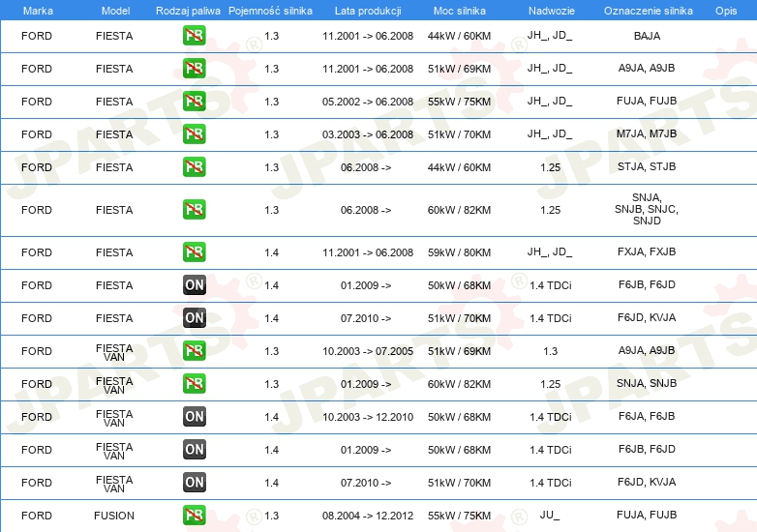Viewport: 757px width, 532px height.
Task: Click the 05.2002 -> 06.2008 production years cell
Action: [368, 102]
